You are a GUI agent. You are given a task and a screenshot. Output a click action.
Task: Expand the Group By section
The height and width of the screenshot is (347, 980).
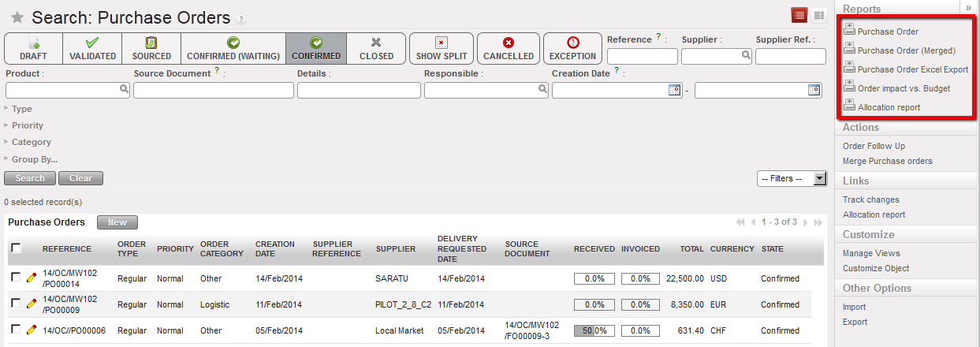click(x=34, y=159)
